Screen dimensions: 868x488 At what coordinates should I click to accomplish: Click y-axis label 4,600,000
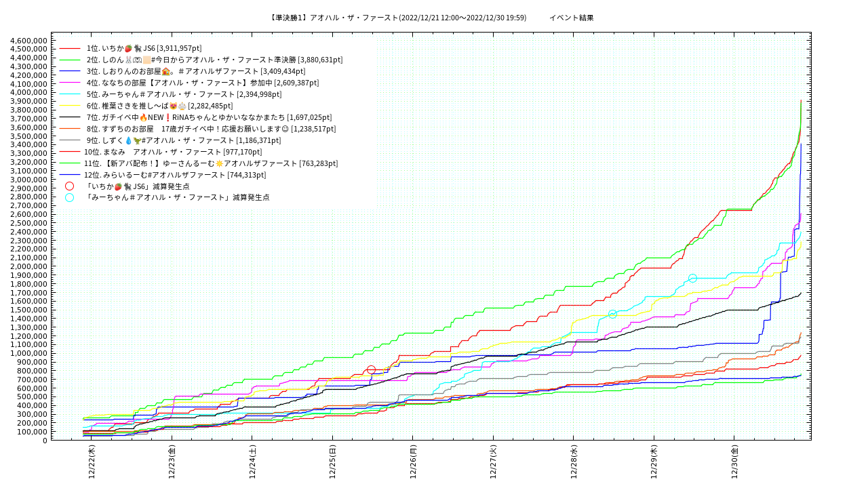29,40
